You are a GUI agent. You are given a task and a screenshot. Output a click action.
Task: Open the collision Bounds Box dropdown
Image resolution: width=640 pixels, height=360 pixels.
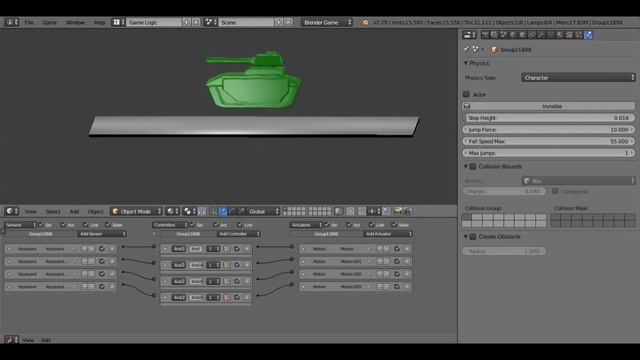[578, 180]
